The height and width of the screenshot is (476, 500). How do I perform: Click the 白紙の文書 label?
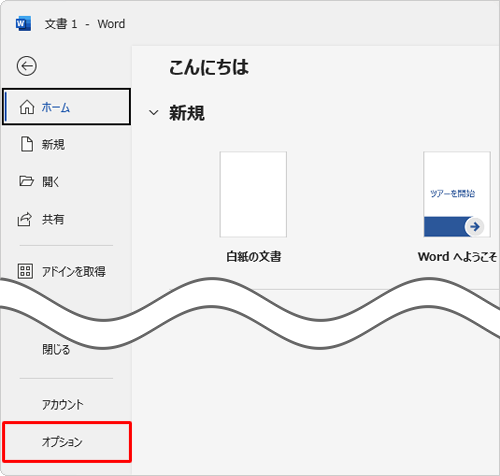click(x=254, y=256)
